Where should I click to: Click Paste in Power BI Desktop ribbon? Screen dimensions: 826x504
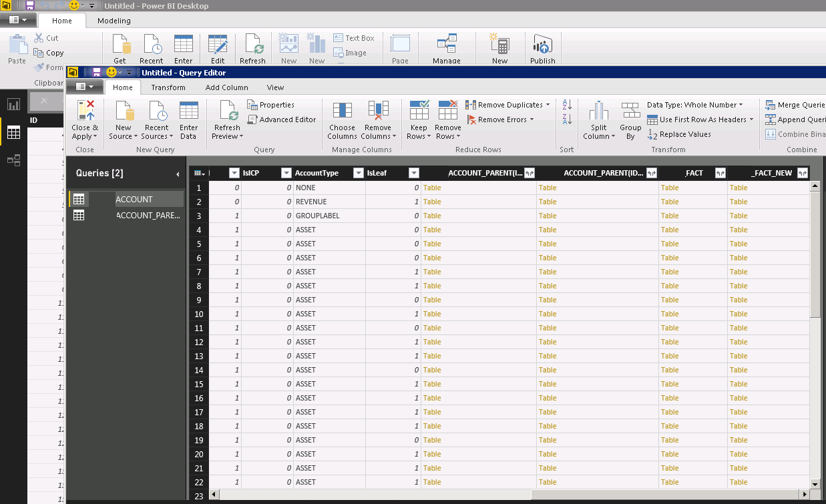coord(17,49)
